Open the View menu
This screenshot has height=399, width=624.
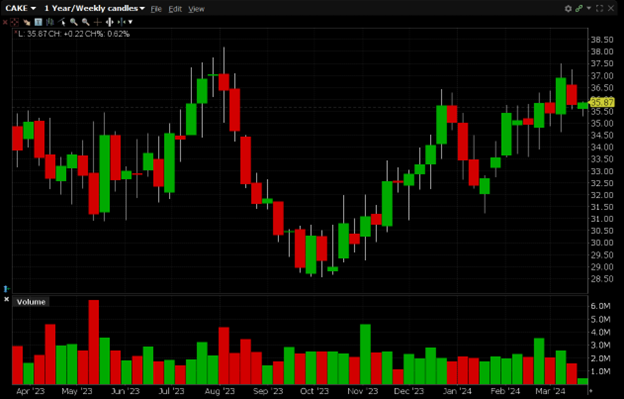click(x=196, y=9)
